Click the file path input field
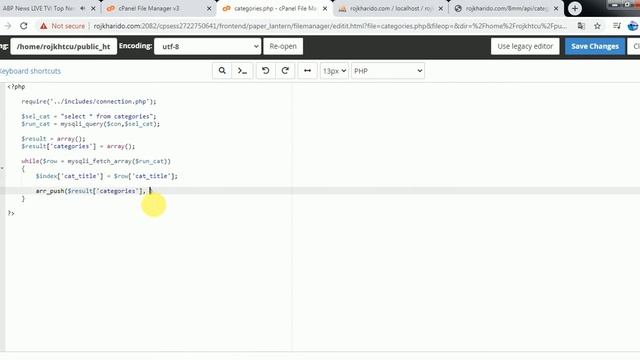Screen dimensions: 640x360 [x=64, y=47]
